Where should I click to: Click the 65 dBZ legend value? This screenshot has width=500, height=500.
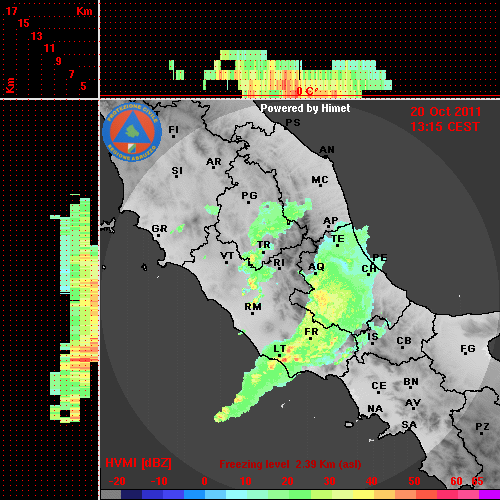coord(477,481)
